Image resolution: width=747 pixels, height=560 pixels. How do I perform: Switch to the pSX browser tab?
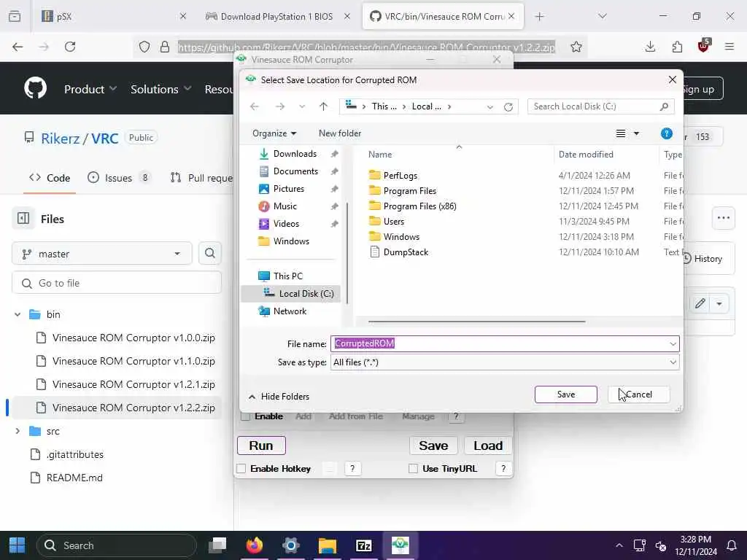[x=113, y=16]
